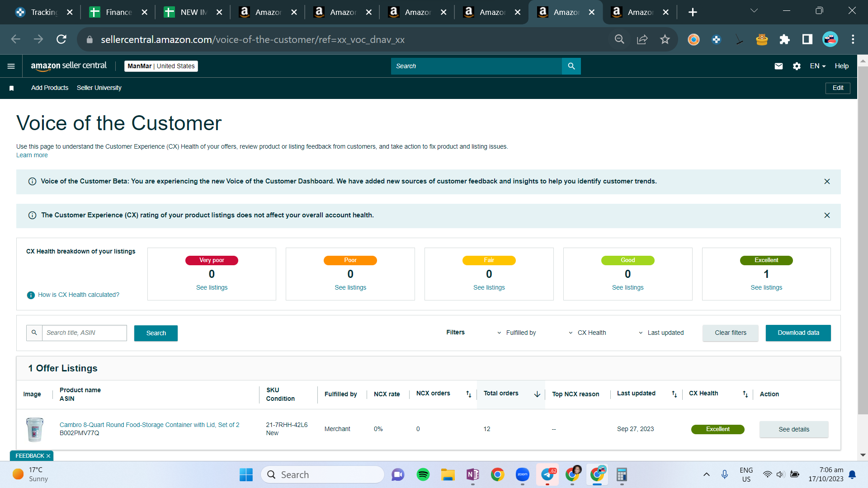Open Add Products in the navigation bar

(50, 88)
